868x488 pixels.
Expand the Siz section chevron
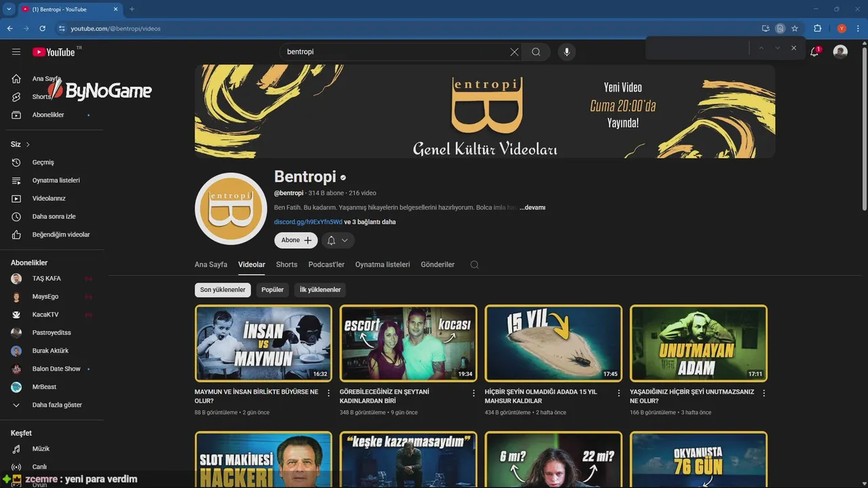pyautogui.click(x=28, y=144)
